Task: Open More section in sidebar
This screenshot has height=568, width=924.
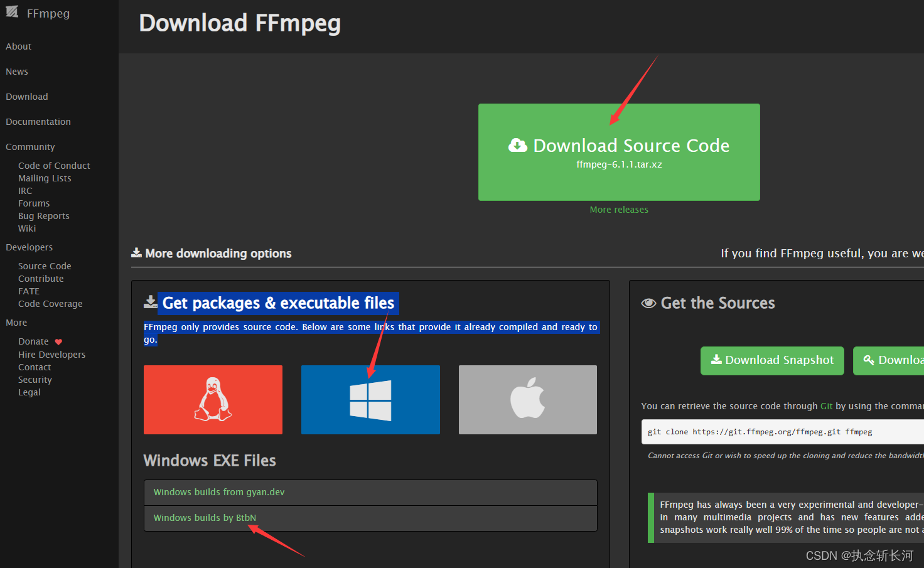Action: 16,323
